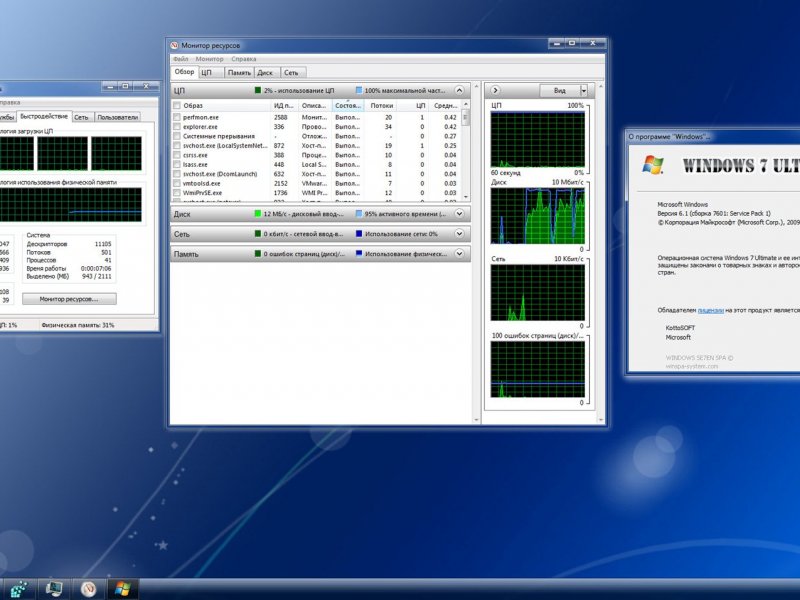This screenshot has width=800, height=600.
Task: Click the Вид button above the graphs
Action: [x=560, y=91]
